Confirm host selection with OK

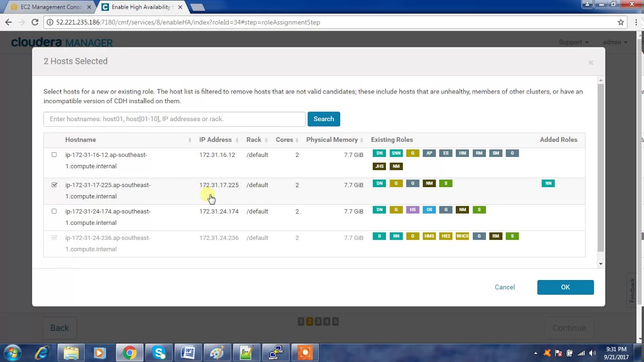tap(566, 287)
